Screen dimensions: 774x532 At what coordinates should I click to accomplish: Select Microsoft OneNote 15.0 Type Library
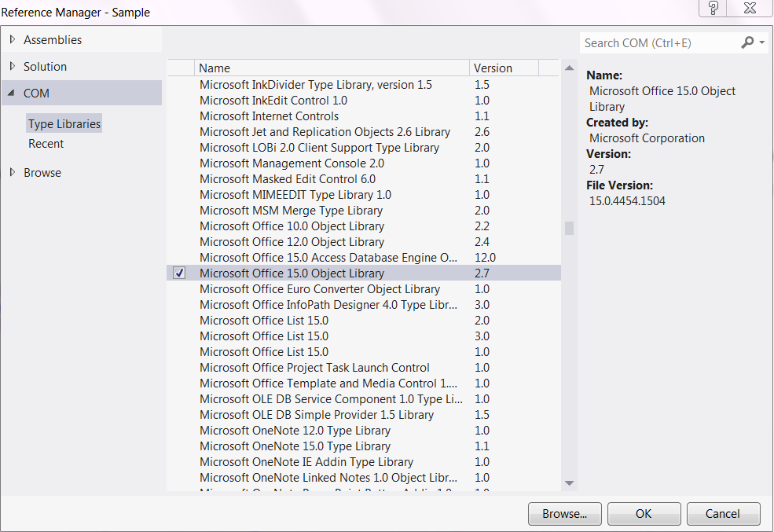[295, 446]
